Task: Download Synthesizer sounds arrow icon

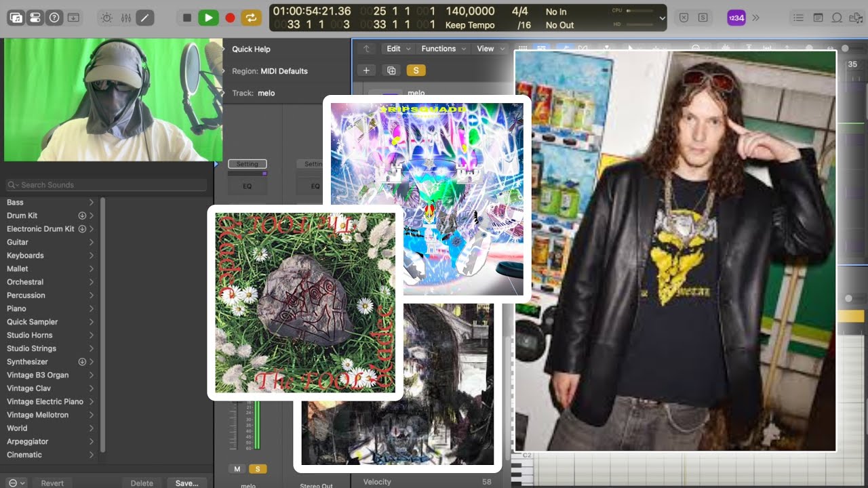Action: point(82,362)
